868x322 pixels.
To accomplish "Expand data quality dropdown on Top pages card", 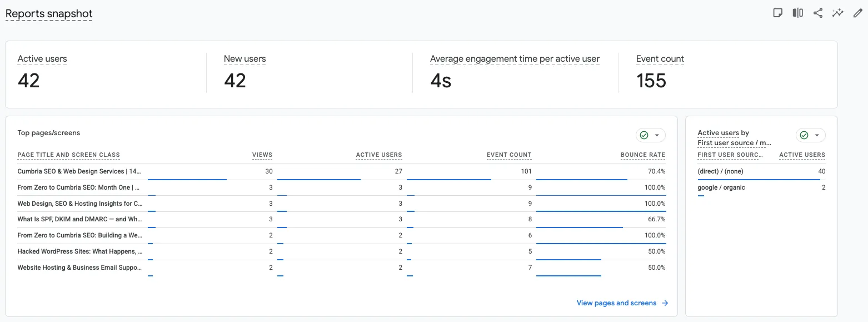I will [x=657, y=135].
